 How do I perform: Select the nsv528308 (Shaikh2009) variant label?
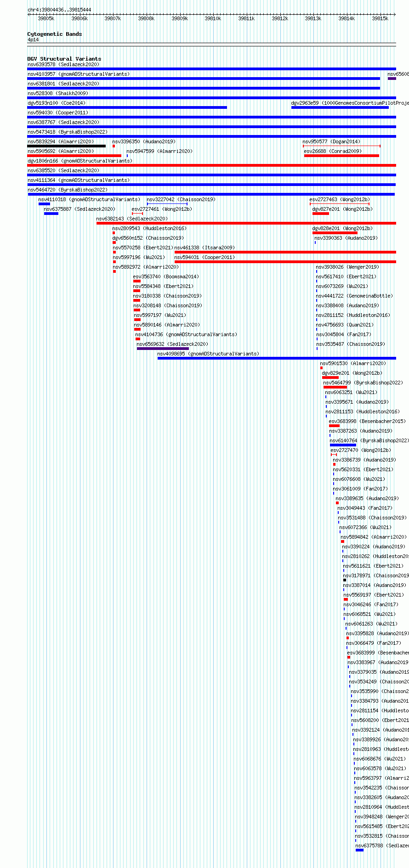point(58,93)
